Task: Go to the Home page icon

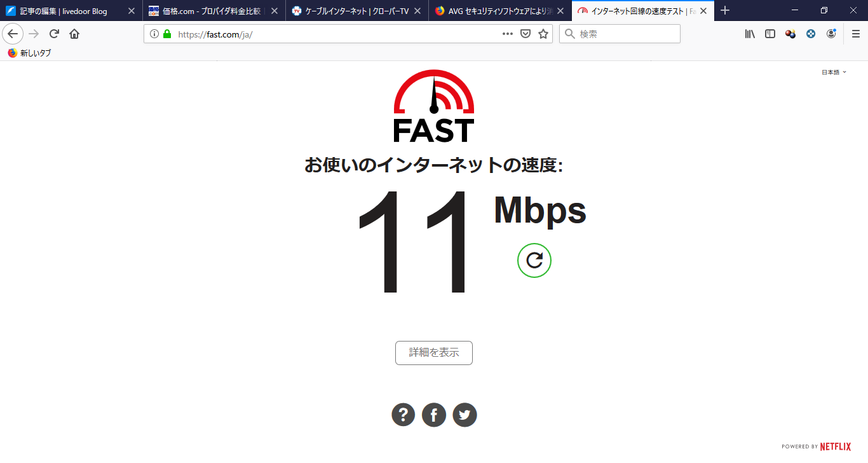Action: 74,34
